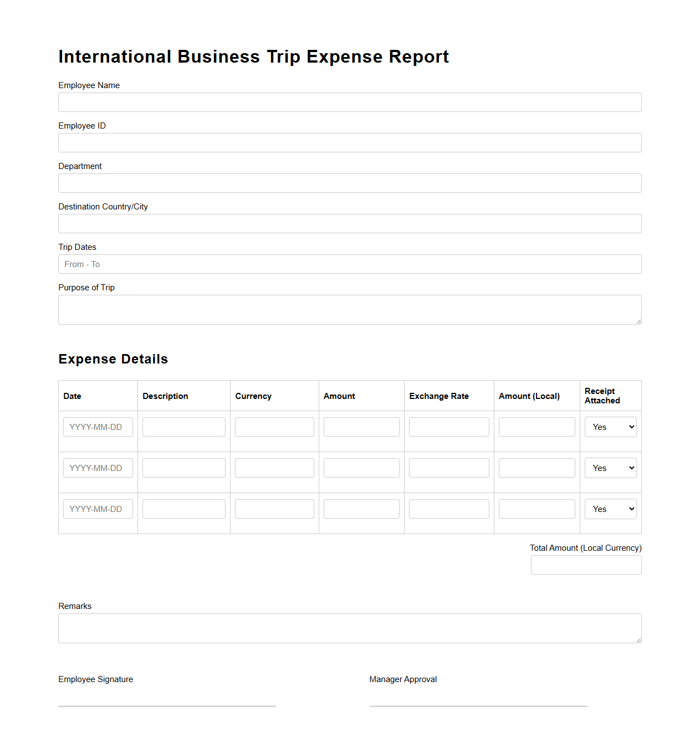The image size is (700, 753).
Task: Open the Receipt Attached dropdown in row one
Action: pos(610,427)
